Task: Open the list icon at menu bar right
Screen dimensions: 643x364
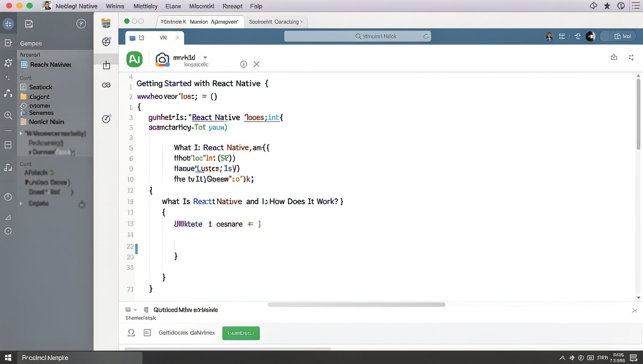Action: click(x=636, y=6)
